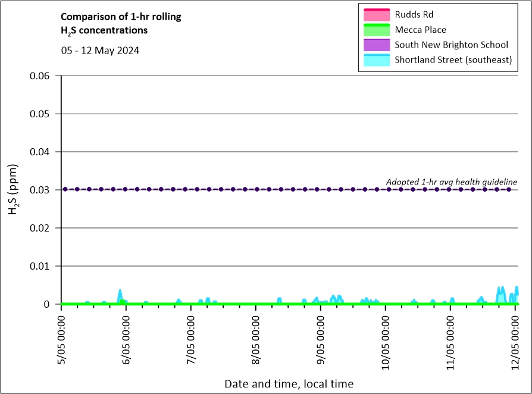Click the 0.03 y-axis tick label
This screenshot has height=394, width=532.
[x=42, y=190]
